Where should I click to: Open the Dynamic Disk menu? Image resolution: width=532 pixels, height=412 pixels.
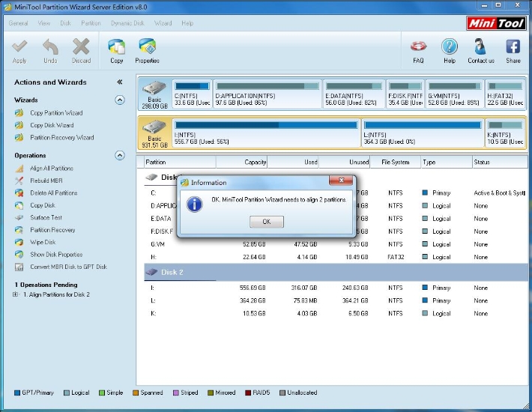coord(128,23)
